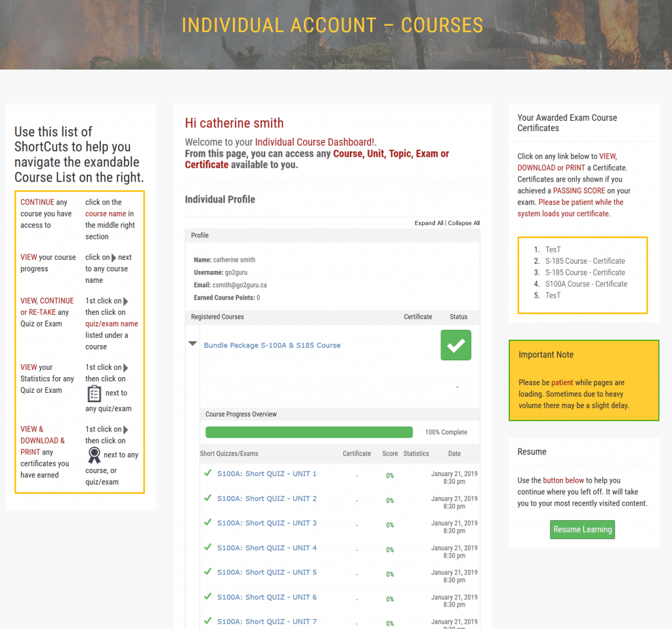Click the checkmark icon next to S100A Short QUIZ UNIT 5
The image size is (672, 629).
click(x=209, y=572)
